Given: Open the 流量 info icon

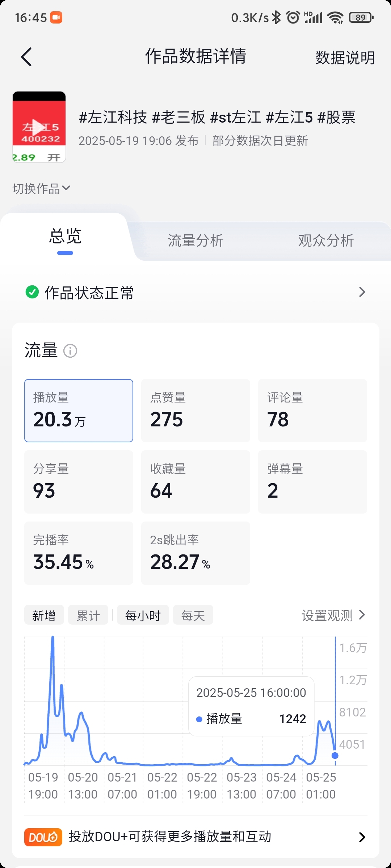Looking at the screenshot, I should [x=70, y=351].
